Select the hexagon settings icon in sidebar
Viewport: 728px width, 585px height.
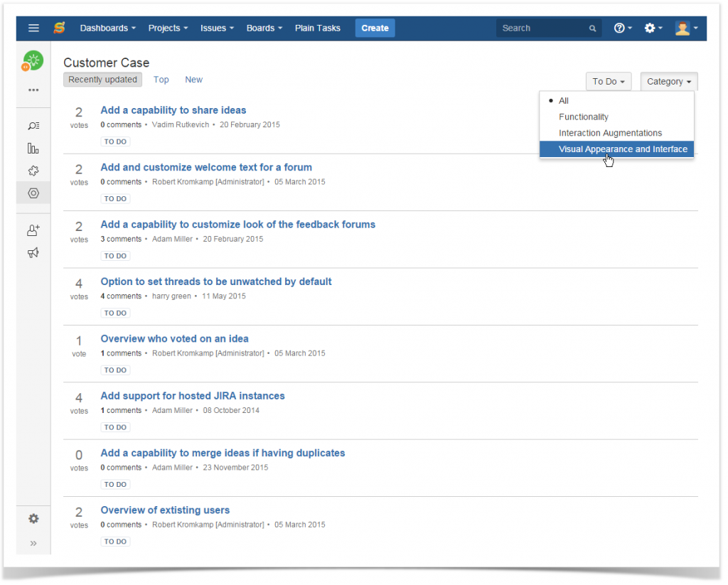click(33, 193)
